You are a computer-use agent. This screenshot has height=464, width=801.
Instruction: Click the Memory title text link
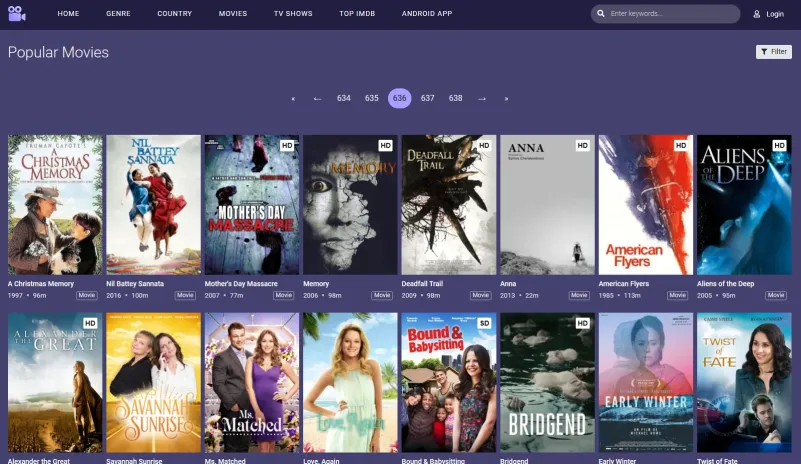click(316, 284)
